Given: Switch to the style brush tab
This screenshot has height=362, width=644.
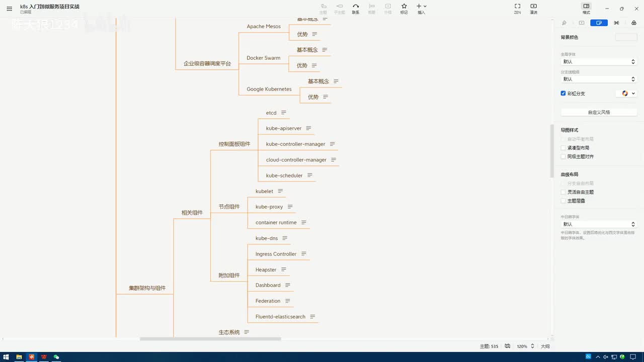Looking at the screenshot, I should (564, 23).
